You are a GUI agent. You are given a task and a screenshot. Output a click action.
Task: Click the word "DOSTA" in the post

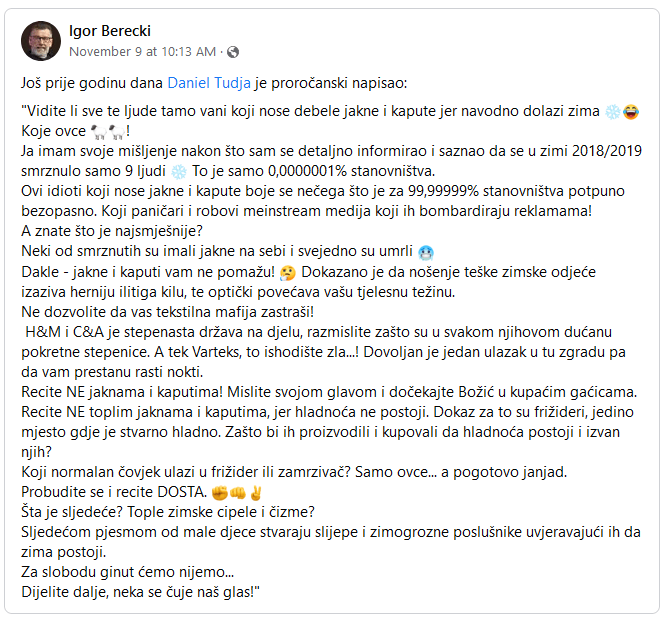tap(179, 492)
